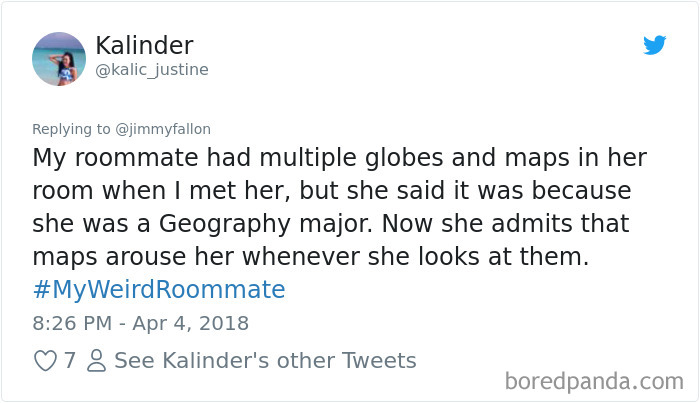The image size is (700, 403).
Task: Visit the @kalic_justine handle
Action: [x=152, y=70]
